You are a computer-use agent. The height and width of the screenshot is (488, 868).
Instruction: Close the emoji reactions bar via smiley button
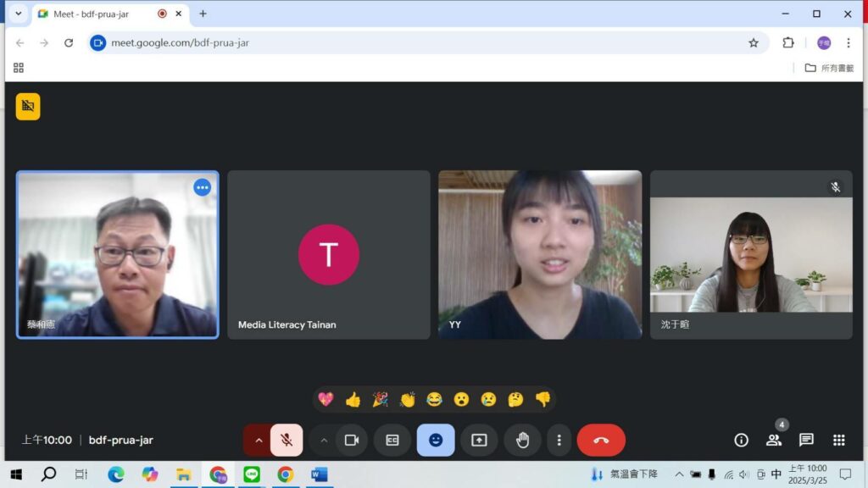click(x=436, y=441)
